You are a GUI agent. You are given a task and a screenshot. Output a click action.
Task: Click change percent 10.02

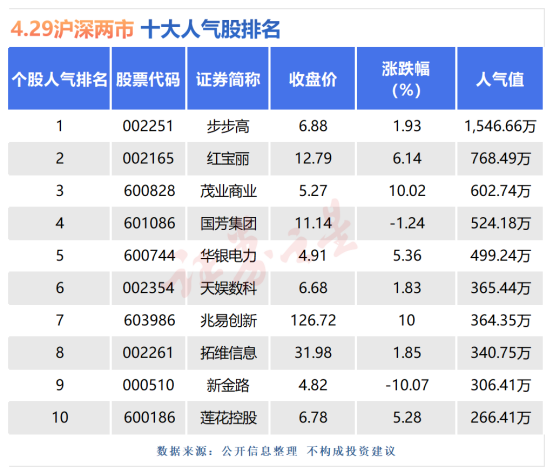point(407,191)
